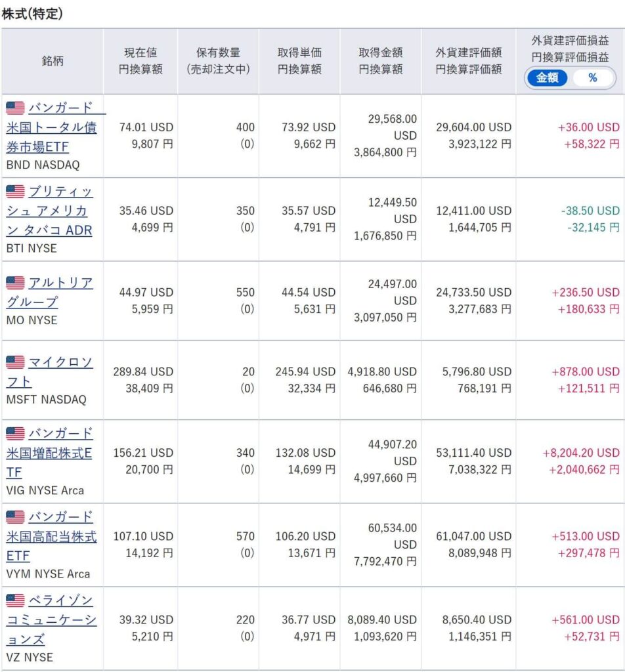Click the US flag icon beside MO

pyautogui.click(x=16, y=283)
